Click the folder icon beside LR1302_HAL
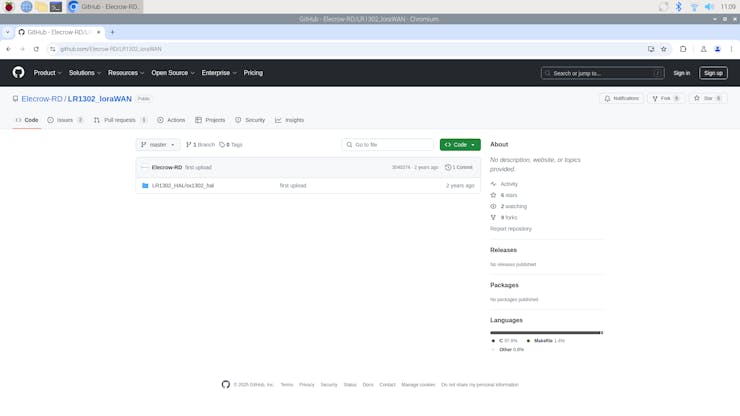The width and height of the screenshot is (740, 416). [x=145, y=186]
